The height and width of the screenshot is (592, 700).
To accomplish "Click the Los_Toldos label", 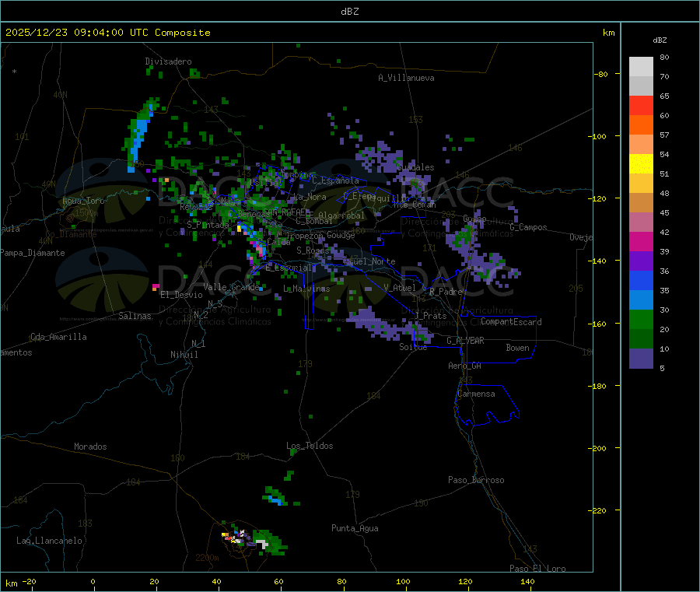I will (310, 446).
